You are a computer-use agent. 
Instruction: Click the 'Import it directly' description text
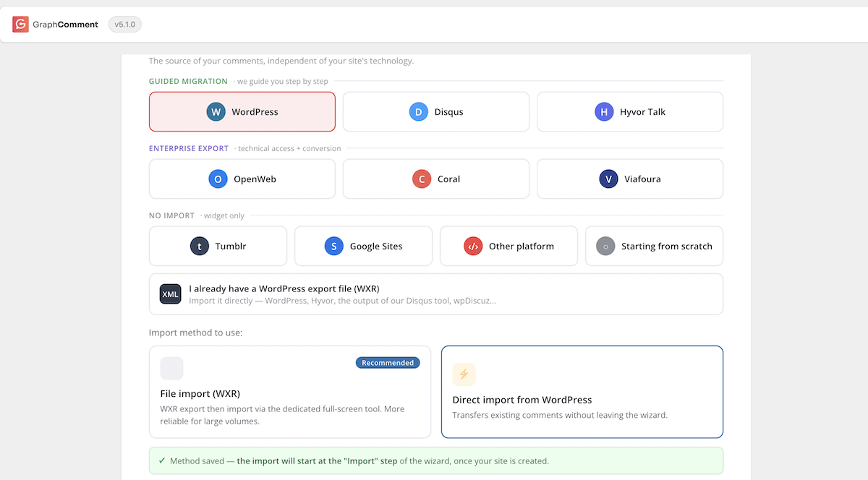[x=342, y=300]
